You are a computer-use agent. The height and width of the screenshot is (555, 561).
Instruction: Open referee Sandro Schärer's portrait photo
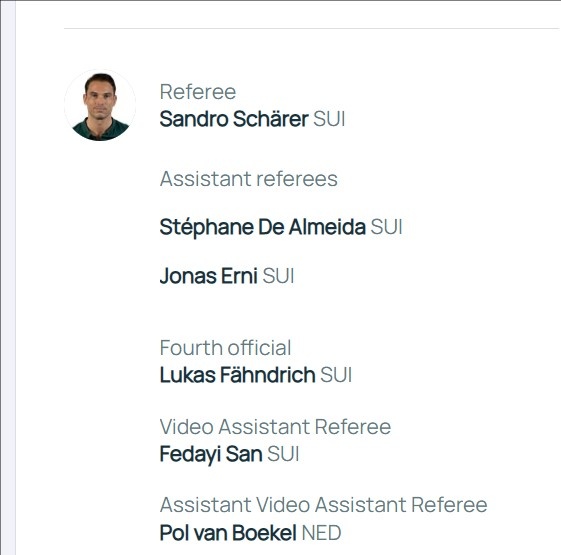(x=100, y=105)
